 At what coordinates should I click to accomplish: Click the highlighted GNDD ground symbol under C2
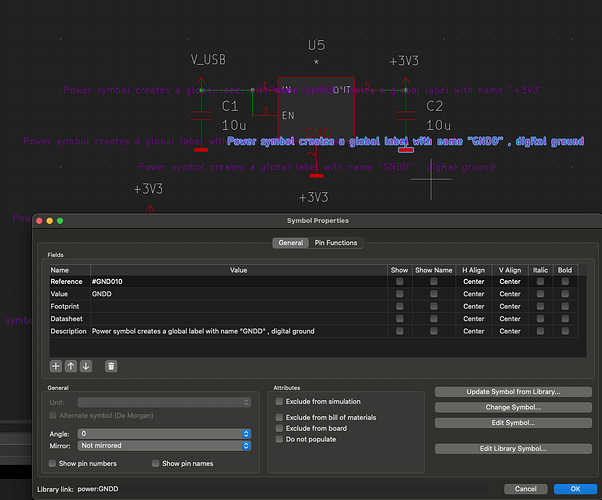(406, 150)
